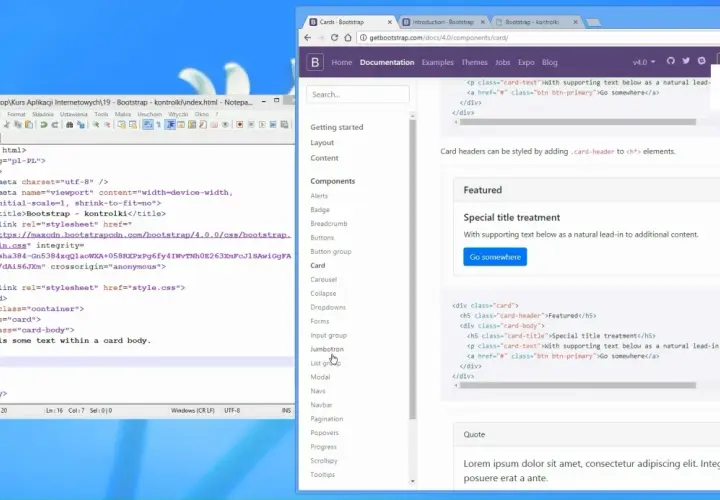Go back in Chrome browser
This screenshot has height=500, width=720.
[x=308, y=38]
